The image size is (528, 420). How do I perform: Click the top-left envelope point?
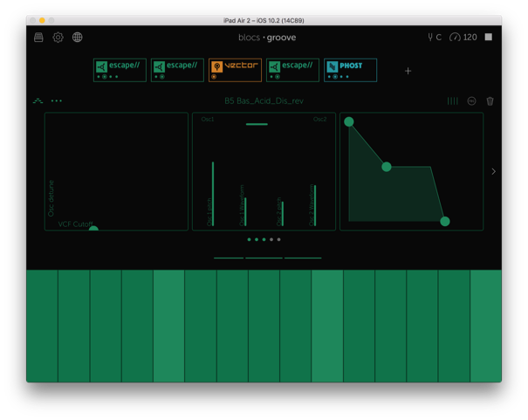pyautogui.click(x=349, y=122)
